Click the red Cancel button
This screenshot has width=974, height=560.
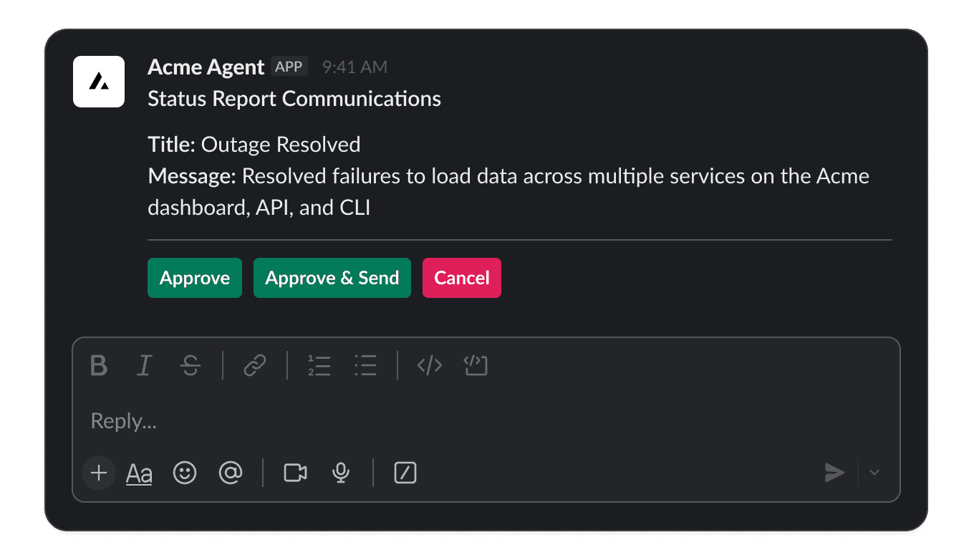(x=462, y=278)
